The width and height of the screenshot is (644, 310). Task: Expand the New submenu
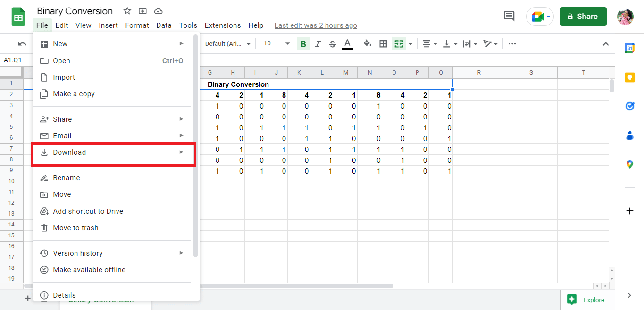112,44
